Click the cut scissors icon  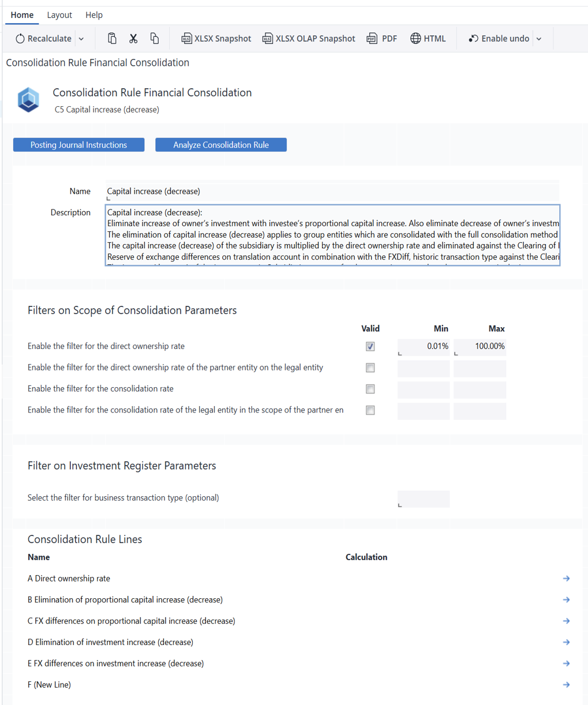133,39
